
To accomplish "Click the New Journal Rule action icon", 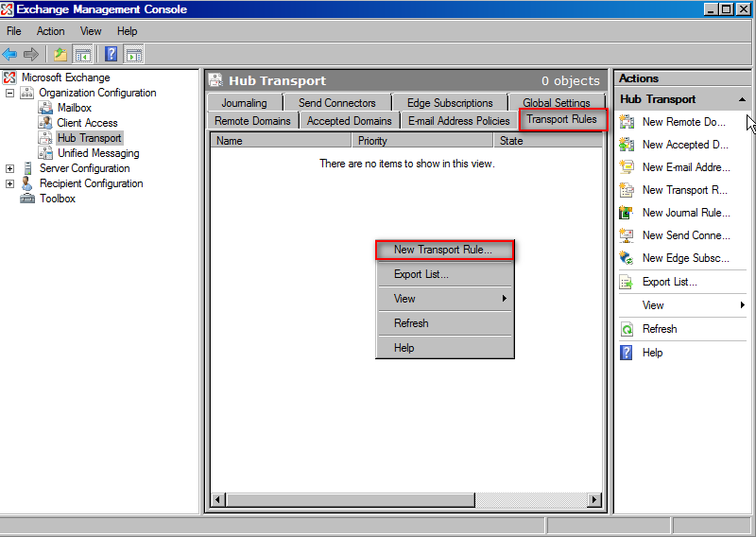I will [x=627, y=213].
